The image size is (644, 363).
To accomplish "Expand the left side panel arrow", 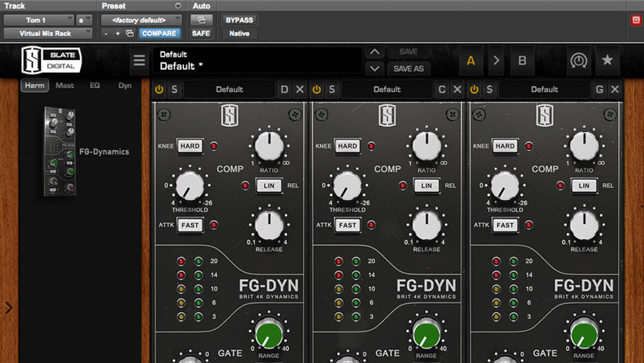I will pos(9,308).
